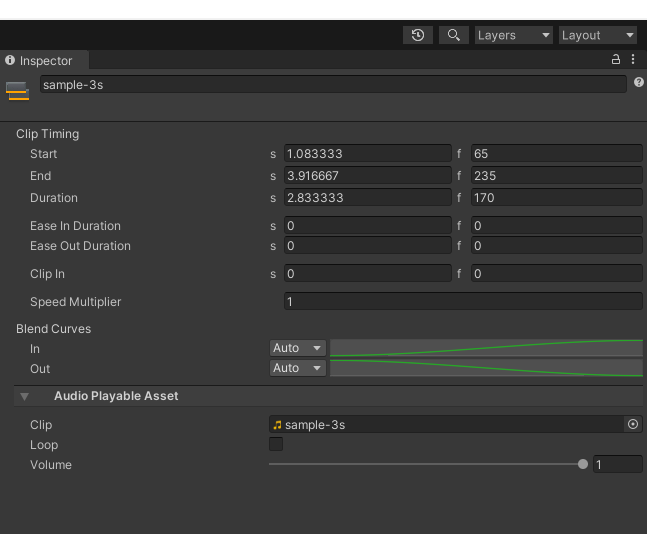Click the Blend In curve preview
This screenshot has height=534, width=647.
tap(486, 348)
